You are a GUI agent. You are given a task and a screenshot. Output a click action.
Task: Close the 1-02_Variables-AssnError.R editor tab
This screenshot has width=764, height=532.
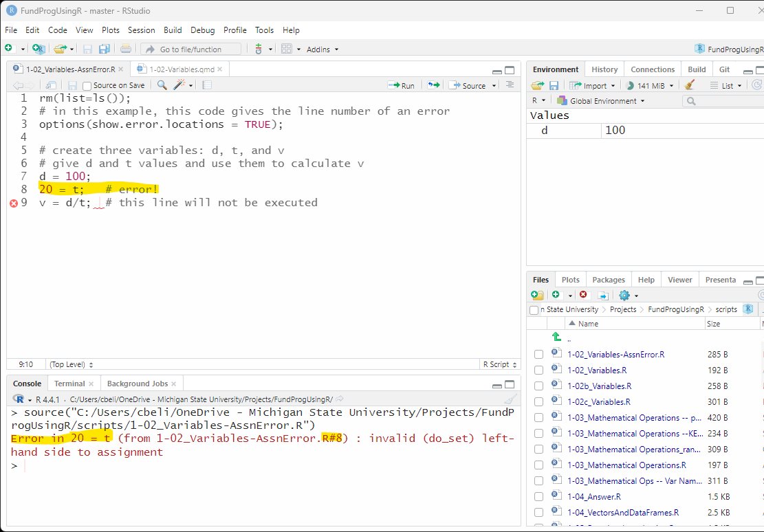click(120, 69)
